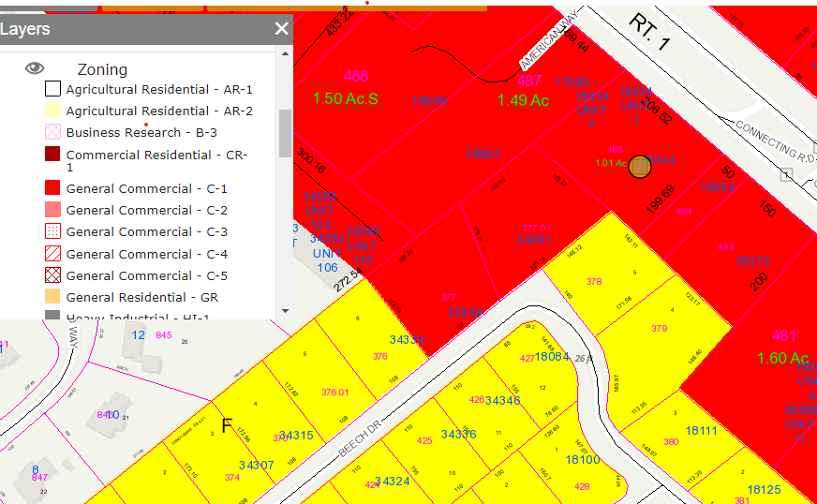Click the orange circle map marker
The width and height of the screenshot is (817, 504).
tap(640, 167)
